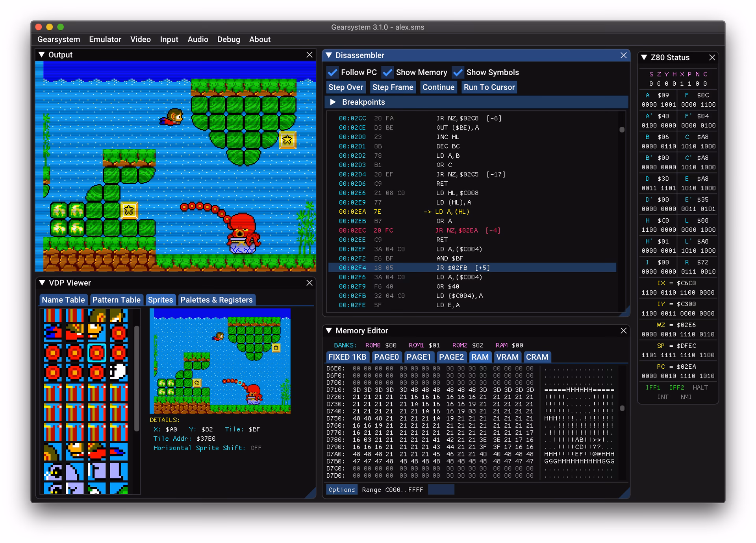
Task: Click the Run To Cursor button
Action: pyautogui.click(x=489, y=87)
